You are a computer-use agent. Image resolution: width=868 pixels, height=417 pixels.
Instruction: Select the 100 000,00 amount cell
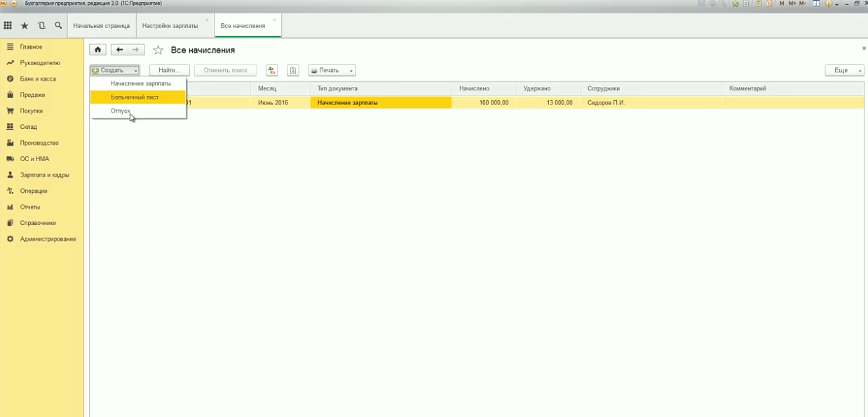[484, 102]
